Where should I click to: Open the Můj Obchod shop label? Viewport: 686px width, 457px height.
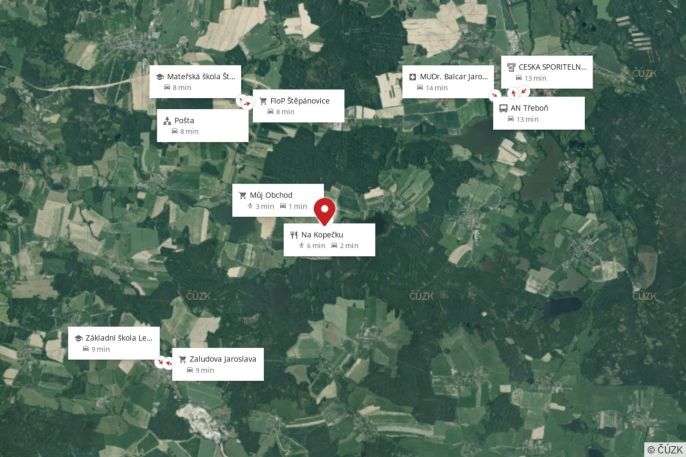[278, 200]
